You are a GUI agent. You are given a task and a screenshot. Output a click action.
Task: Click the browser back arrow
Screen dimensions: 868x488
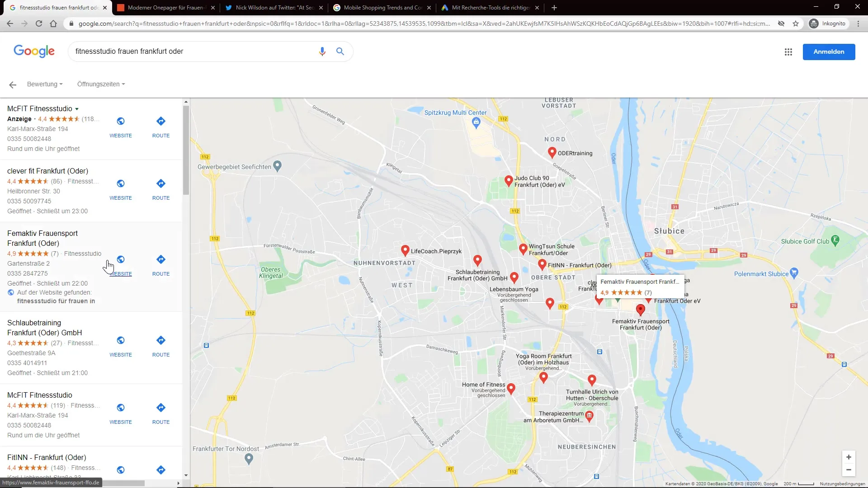[10, 23]
